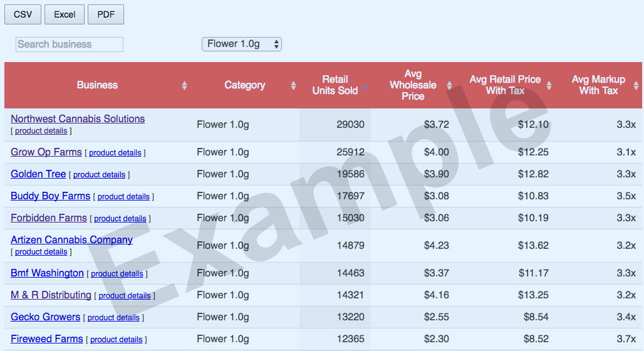The height and width of the screenshot is (351, 644).
Task: Sort by Category column arrows
Action: pos(293,85)
